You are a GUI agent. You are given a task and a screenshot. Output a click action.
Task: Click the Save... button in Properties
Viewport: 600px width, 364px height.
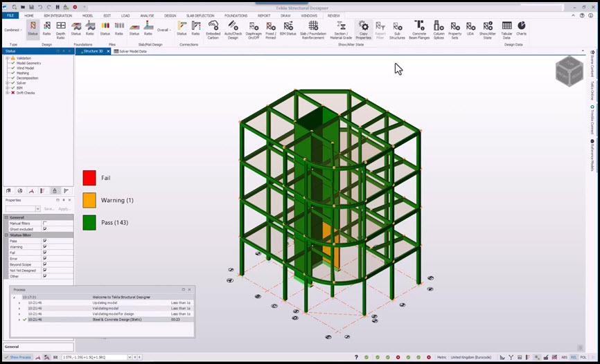(x=49, y=209)
